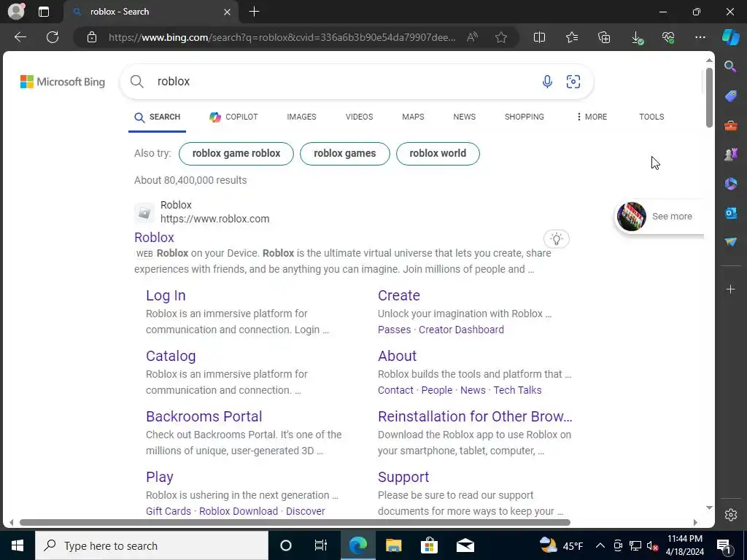Open Collections icon in toolbar
747x560 pixels.
[604, 37]
